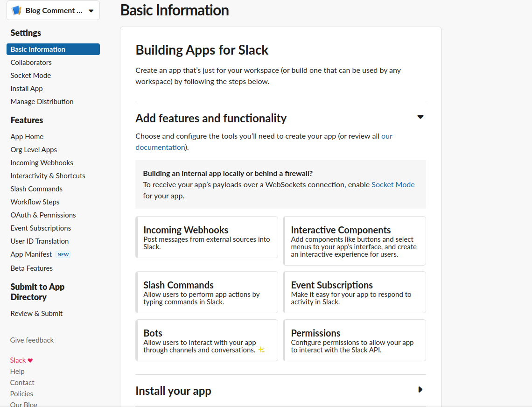This screenshot has width=532, height=407.
Task: Click the heart icon beside Slack
Action: [x=30, y=360]
